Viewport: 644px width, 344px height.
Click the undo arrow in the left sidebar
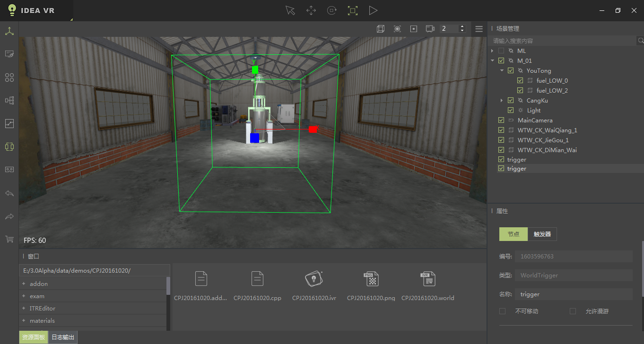click(9, 193)
